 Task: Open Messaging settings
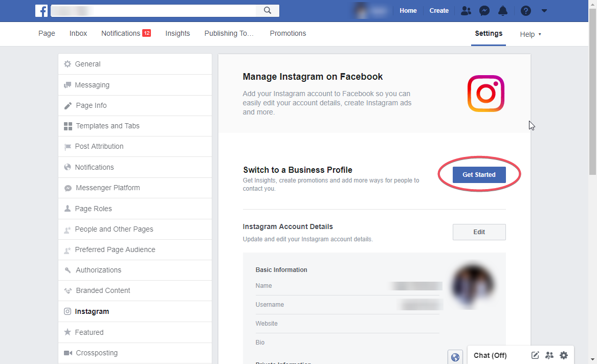135,85
